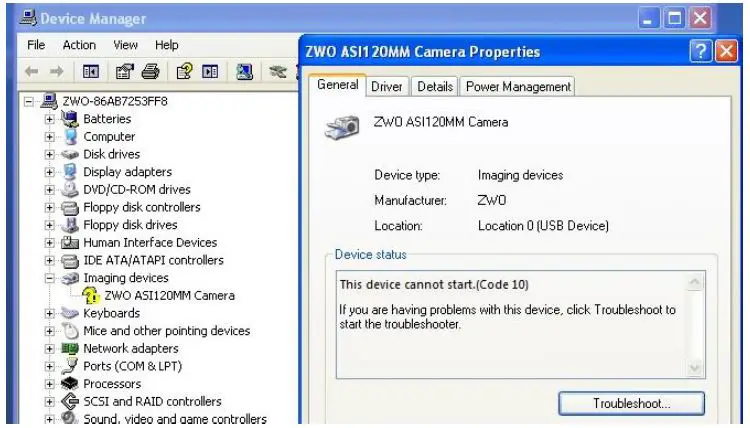
Task: Click the Imaging devices icon
Action: coord(70,278)
